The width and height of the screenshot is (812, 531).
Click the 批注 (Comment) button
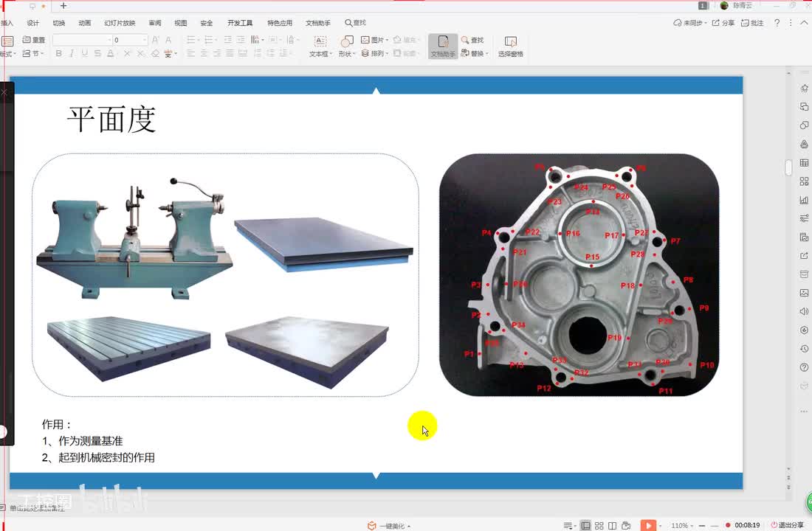point(752,23)
